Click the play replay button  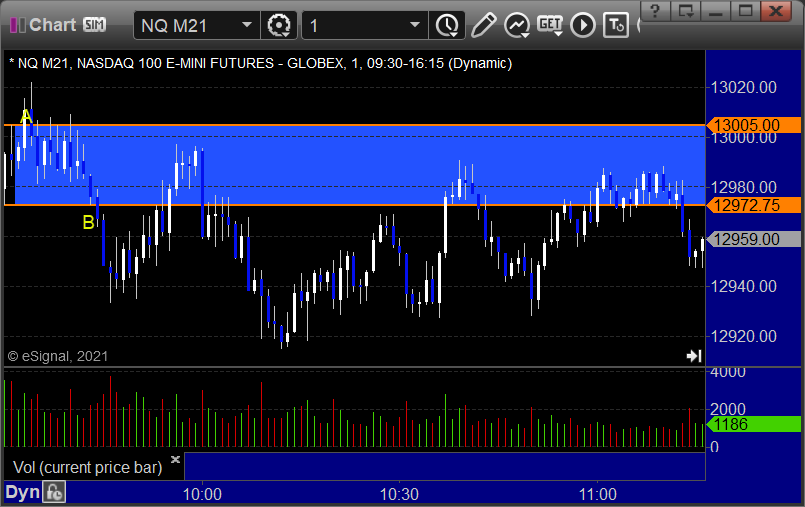[x=583, y=25]
